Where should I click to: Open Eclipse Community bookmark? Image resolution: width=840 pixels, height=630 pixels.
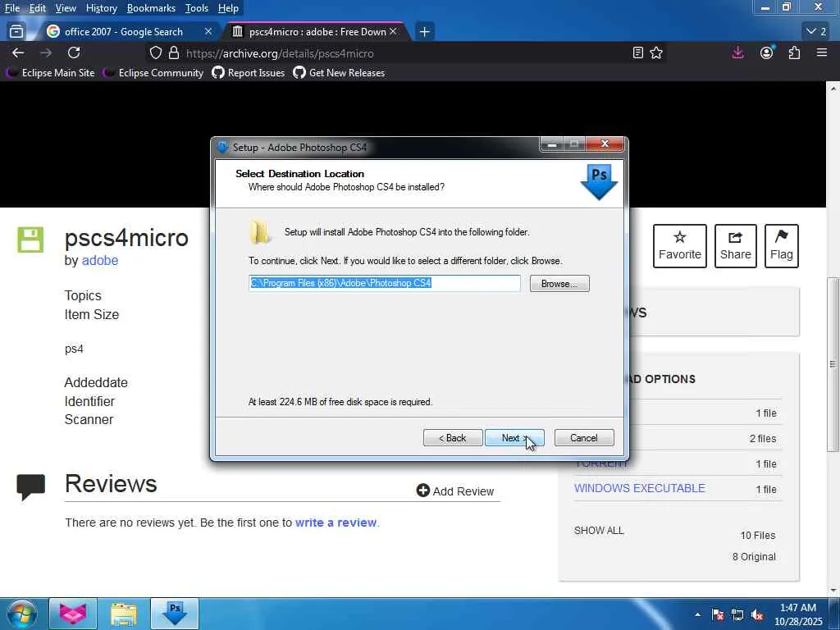(153, 73)
